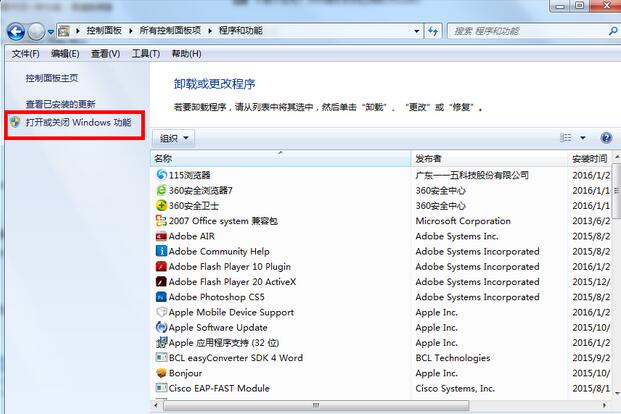Expand the view options dropdown arrow

tap(583, 138)
